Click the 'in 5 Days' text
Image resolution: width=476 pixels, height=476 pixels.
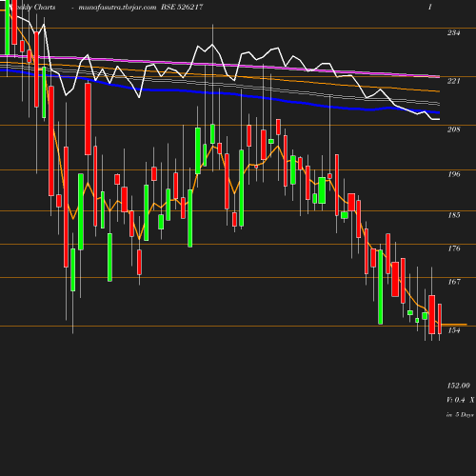click(x=460, y=415)
